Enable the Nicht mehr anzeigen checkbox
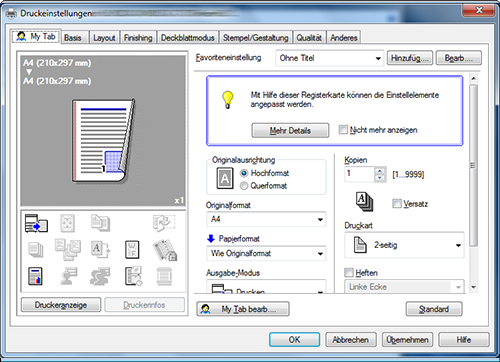Image resolution: width=500 pixels, height=362 pixels. (343, 129)
